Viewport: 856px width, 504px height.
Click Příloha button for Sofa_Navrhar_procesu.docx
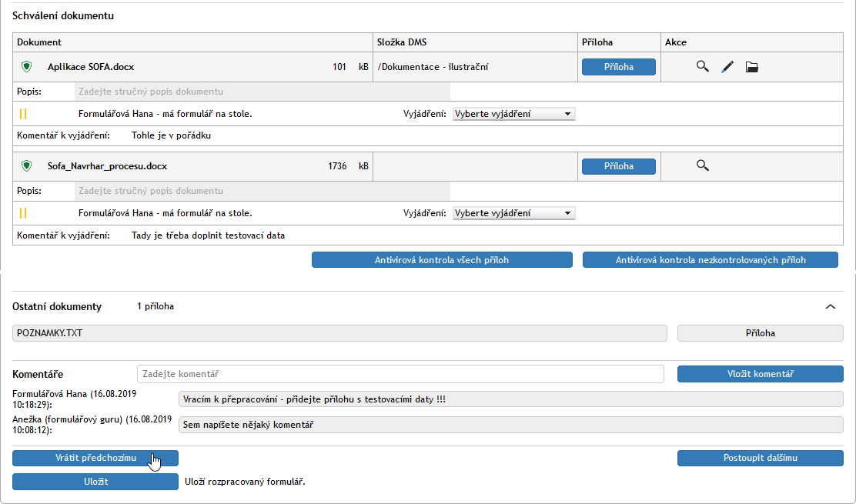click(x=618, y=166)
